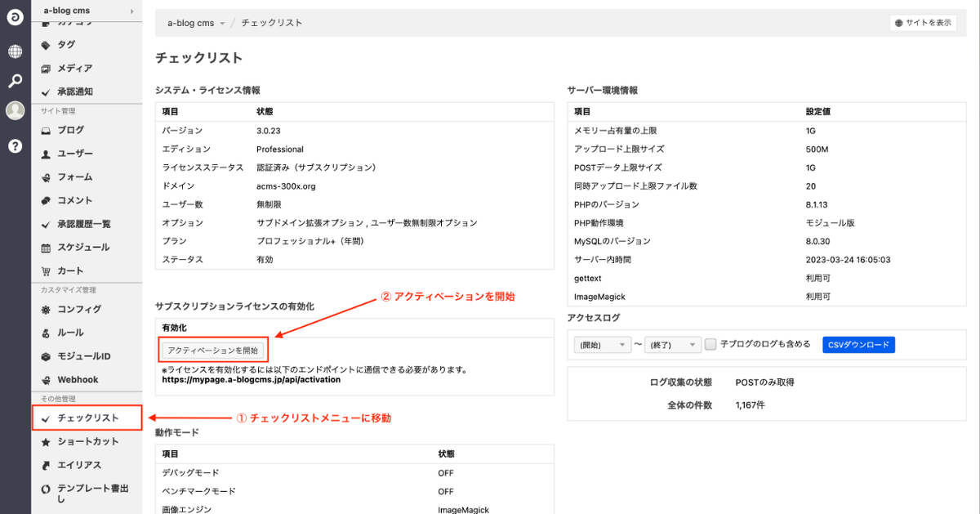980x514 pixels.
Task: Expand the (終了) end date dropdown
Action: [x=671, y=345]
